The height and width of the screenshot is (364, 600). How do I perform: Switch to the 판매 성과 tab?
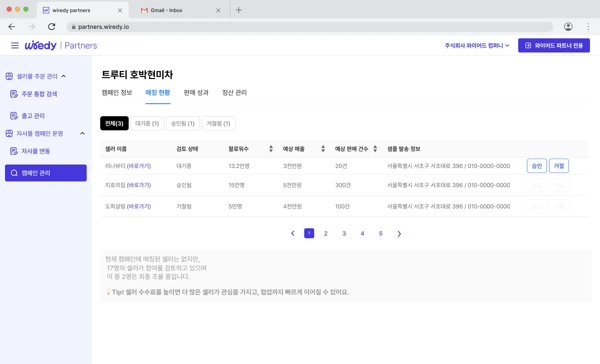(196, 92)
